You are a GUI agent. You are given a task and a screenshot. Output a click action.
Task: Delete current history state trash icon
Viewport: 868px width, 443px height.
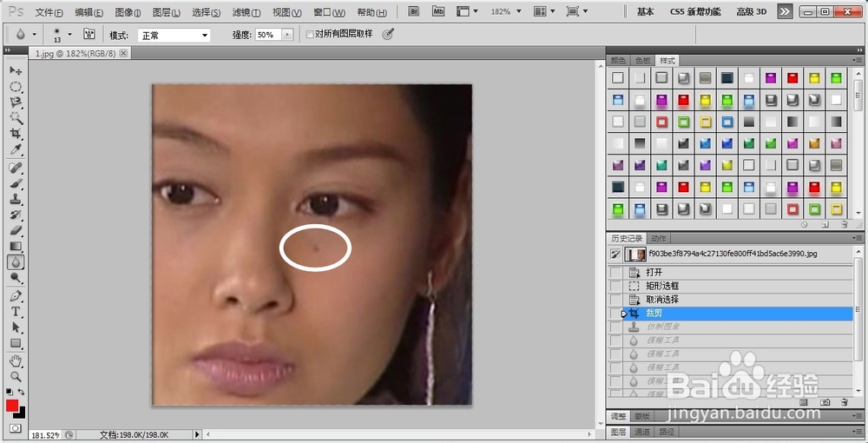click(845, 401)
